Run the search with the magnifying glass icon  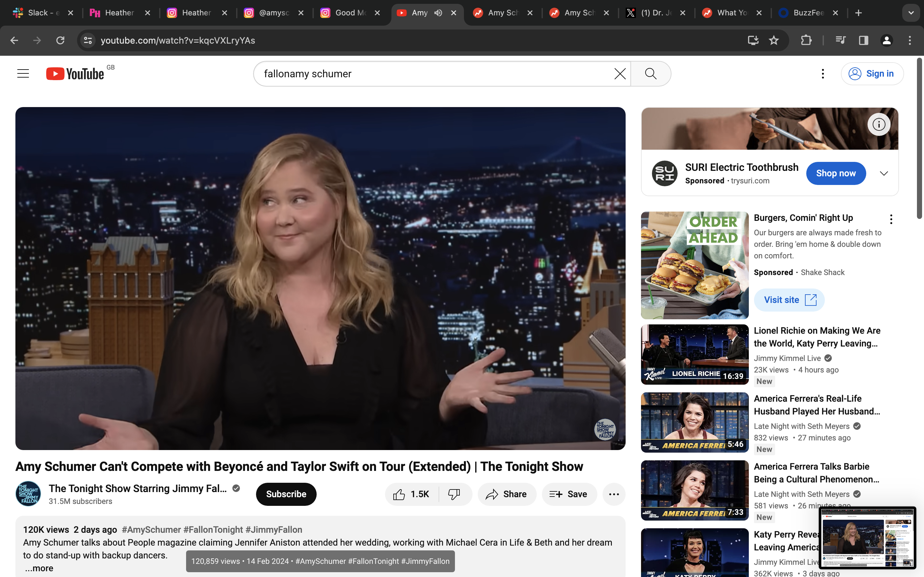click(650, 73)
